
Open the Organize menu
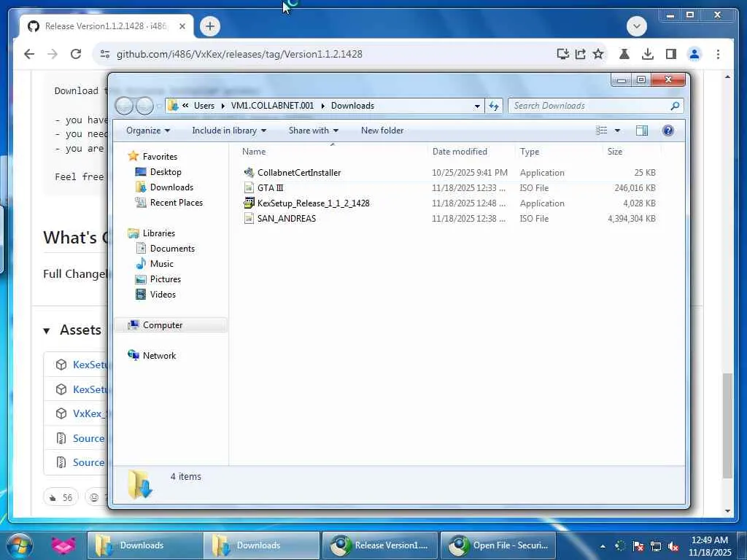coord(147,131)
